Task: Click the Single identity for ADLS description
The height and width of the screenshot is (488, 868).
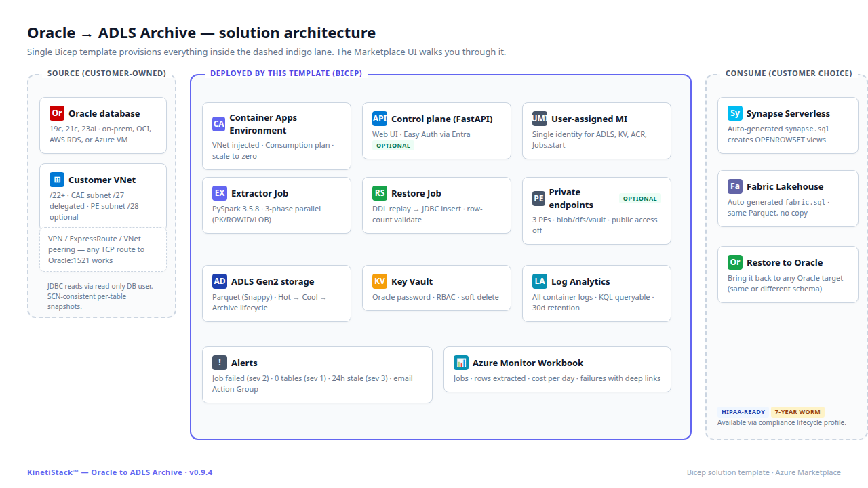Action: pyautogui.click(x=589, y=140)
